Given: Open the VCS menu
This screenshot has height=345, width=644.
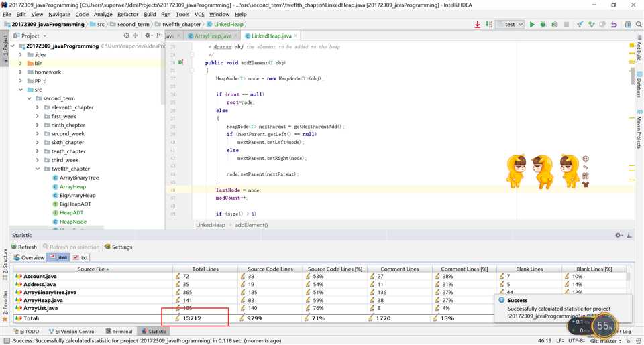Looking at the screenshot, I should [x=199, y=14].
